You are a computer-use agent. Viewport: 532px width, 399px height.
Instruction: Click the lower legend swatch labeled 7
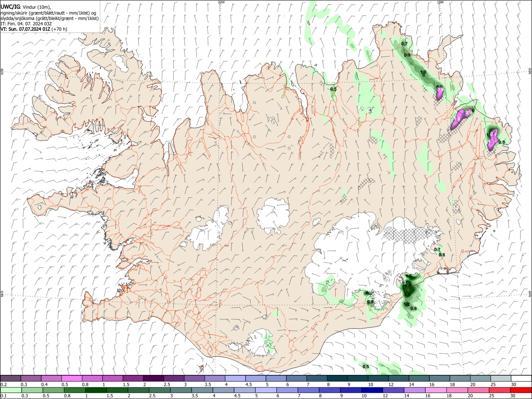pos(308,390)
